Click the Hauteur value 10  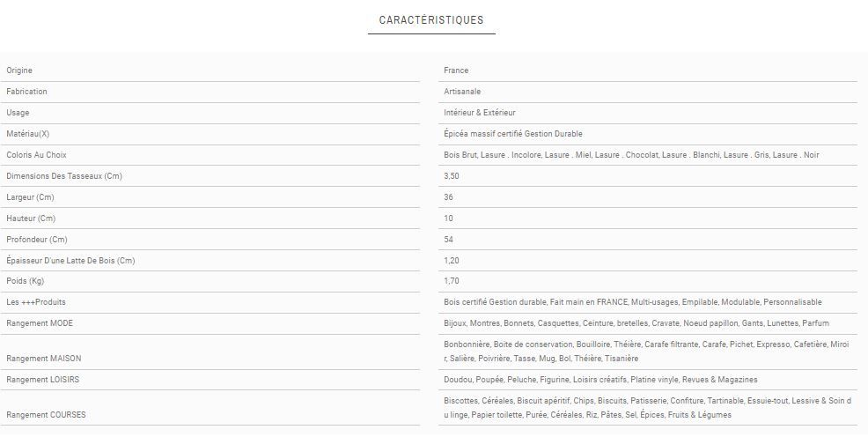coord(449,218)
